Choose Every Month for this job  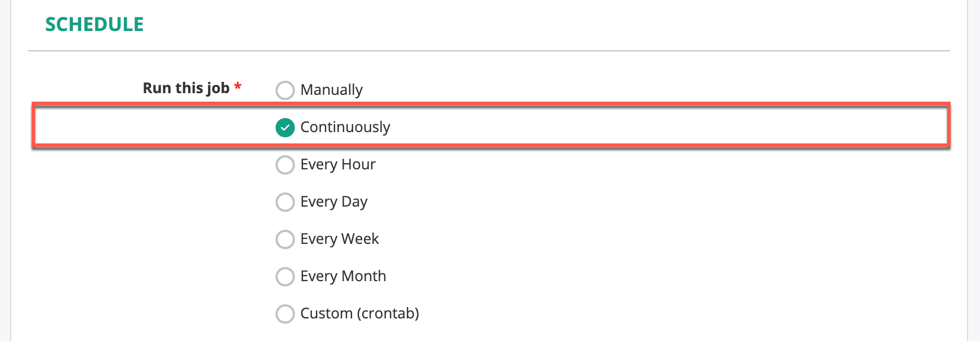tap(285, 277)
